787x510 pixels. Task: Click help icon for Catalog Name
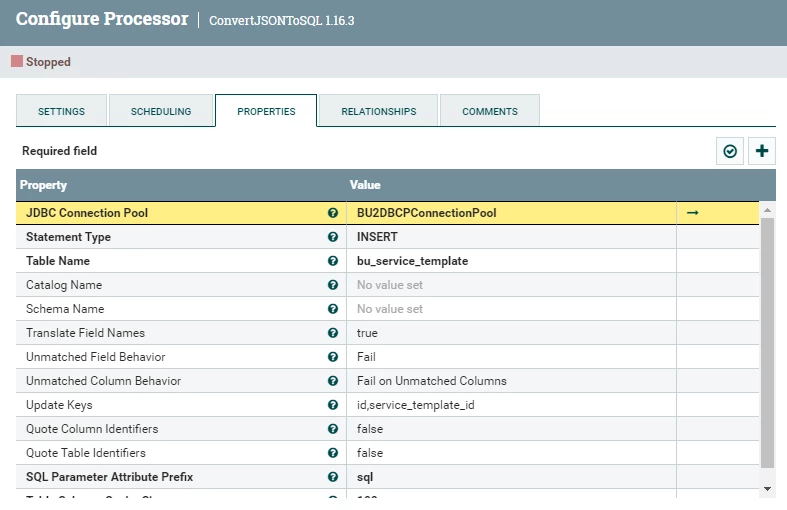[333, 285]
